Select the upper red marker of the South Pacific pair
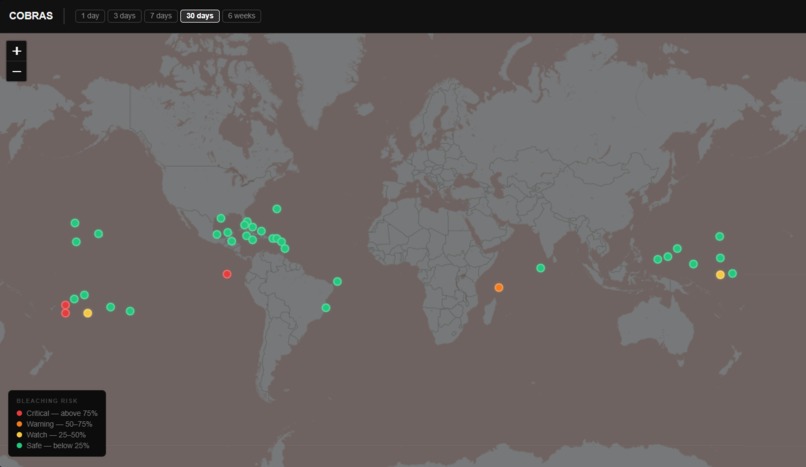The width and height of the screenshot is (806, 467). (65, 305)
